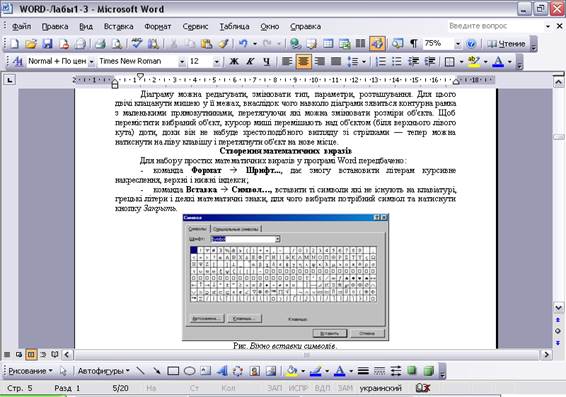Select the Format Painter brush icon
The height and width of the screenshot is (397, 566).
223,44
